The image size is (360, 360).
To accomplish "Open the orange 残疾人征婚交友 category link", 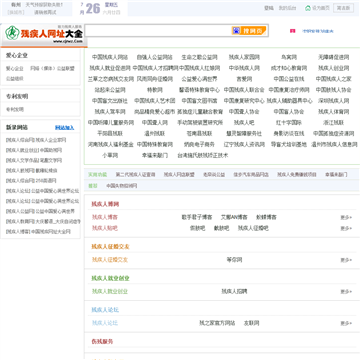I will click(110, 260).
